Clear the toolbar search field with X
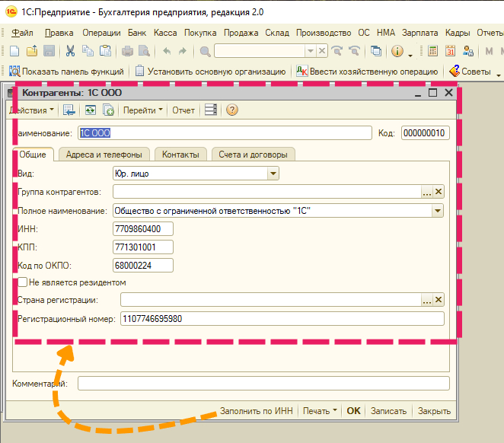504x443 pixels. point(322,51)
